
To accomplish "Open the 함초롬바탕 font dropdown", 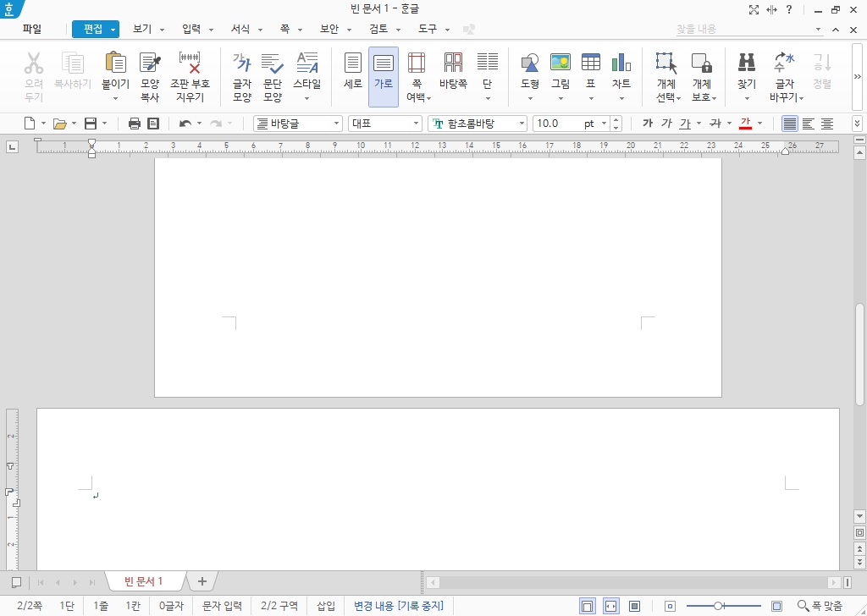I will coord(522,124).
